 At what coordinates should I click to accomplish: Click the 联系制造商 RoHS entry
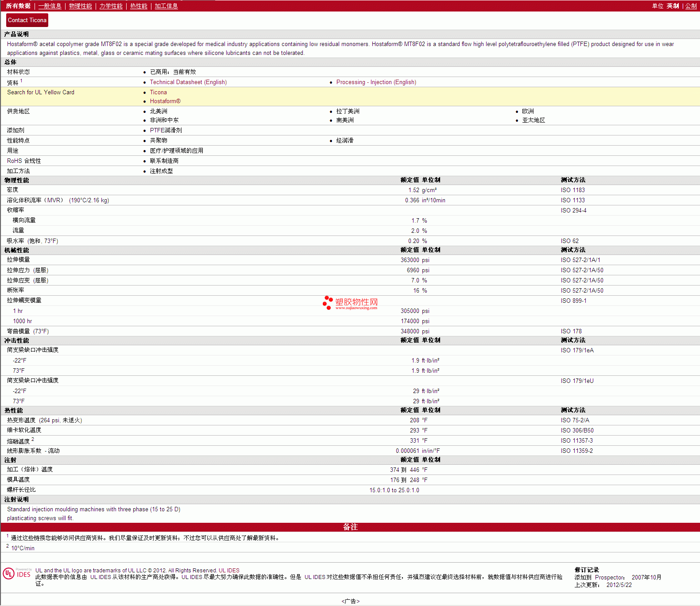pos(164,161)
